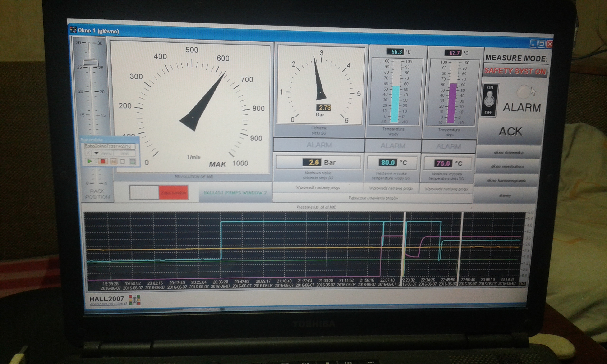Click the 62.7 °C oil temperature readout
This screenshot has width=607, height=364.
[453, 53]
